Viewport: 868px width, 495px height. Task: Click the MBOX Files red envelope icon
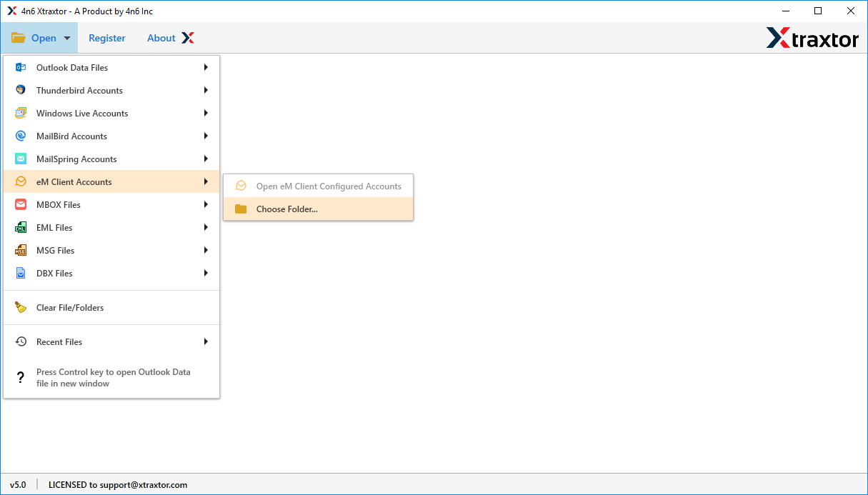pyautogui.click(x=21, y=205)
